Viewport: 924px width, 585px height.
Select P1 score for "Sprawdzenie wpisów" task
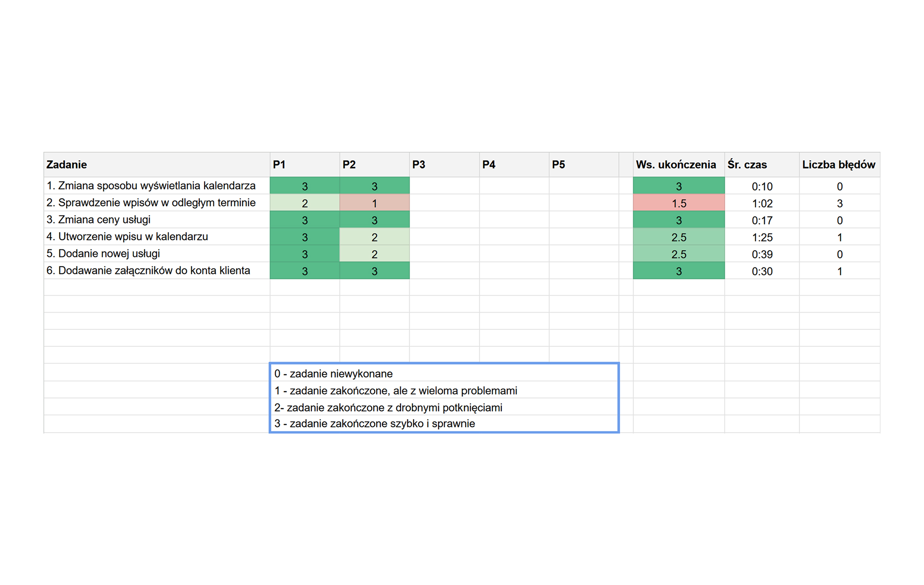[x=304, y=203]
